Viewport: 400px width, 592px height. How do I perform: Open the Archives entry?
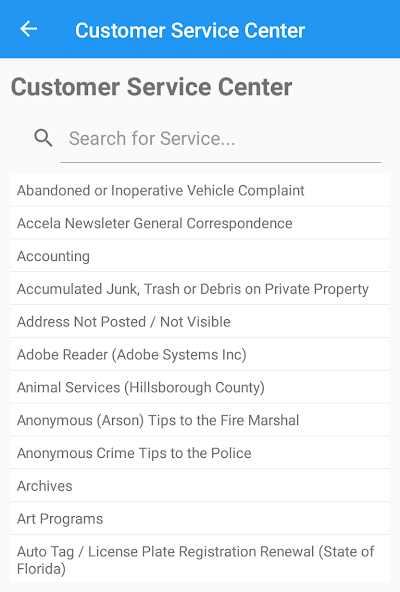click(200, 486)
